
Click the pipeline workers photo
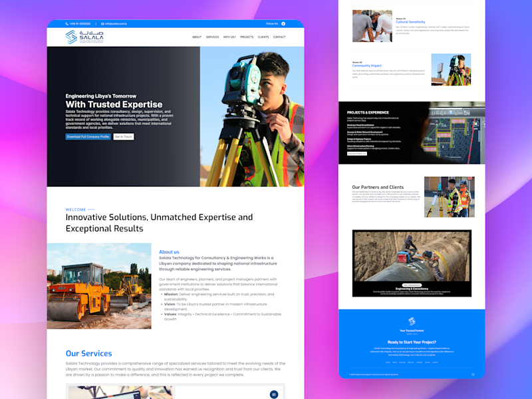[x=412, y=256]
